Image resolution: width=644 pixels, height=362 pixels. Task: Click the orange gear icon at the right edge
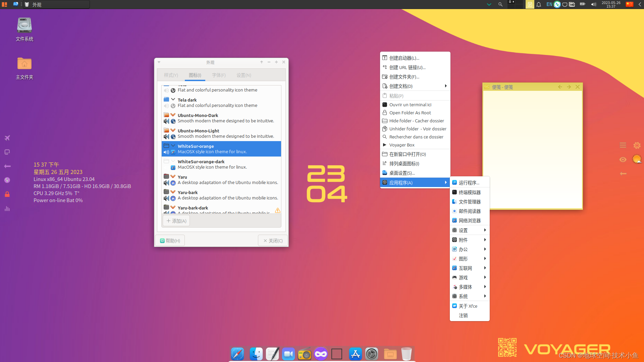637,145
